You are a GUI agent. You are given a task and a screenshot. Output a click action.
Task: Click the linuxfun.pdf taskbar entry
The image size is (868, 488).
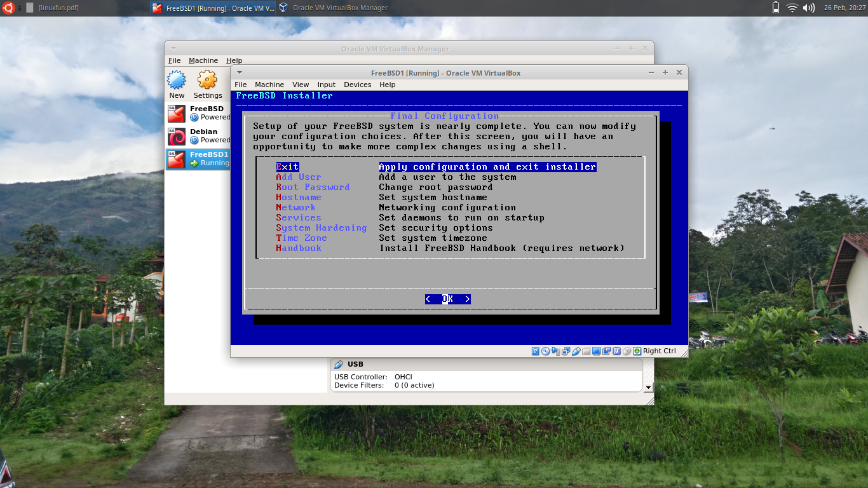coord(52,8)
